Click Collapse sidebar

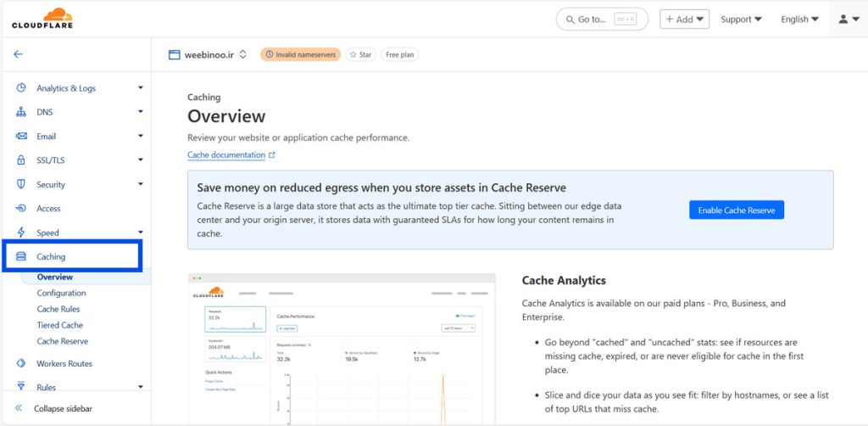[63, 408]
